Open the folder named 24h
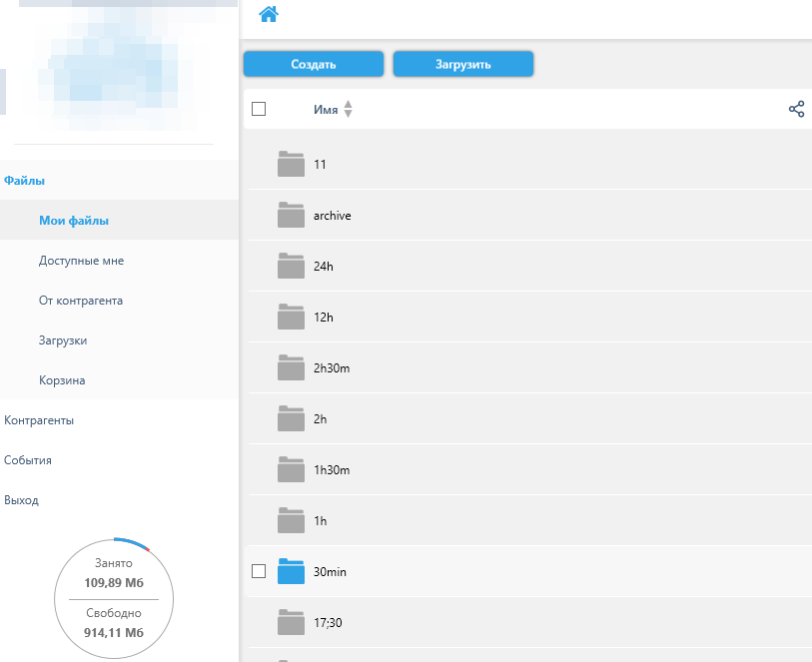 324,266
